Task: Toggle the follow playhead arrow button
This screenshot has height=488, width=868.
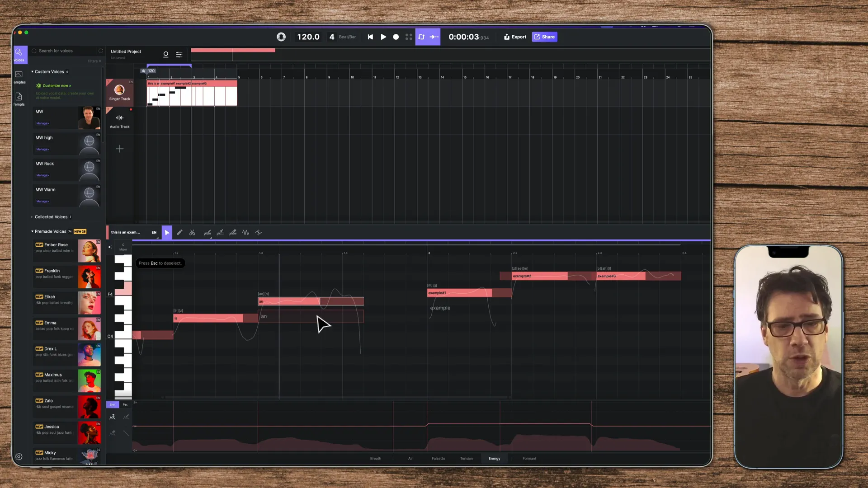Action: [x=434, y=37]
